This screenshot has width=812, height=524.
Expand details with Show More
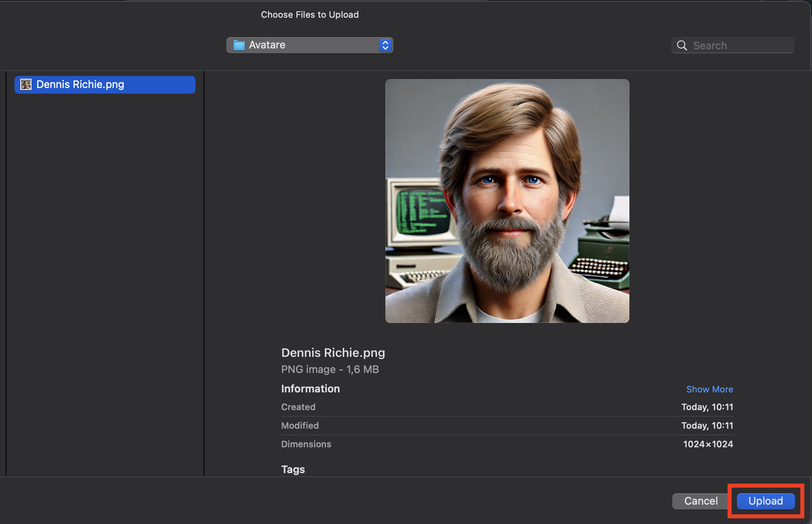click(x=709, y=389)
